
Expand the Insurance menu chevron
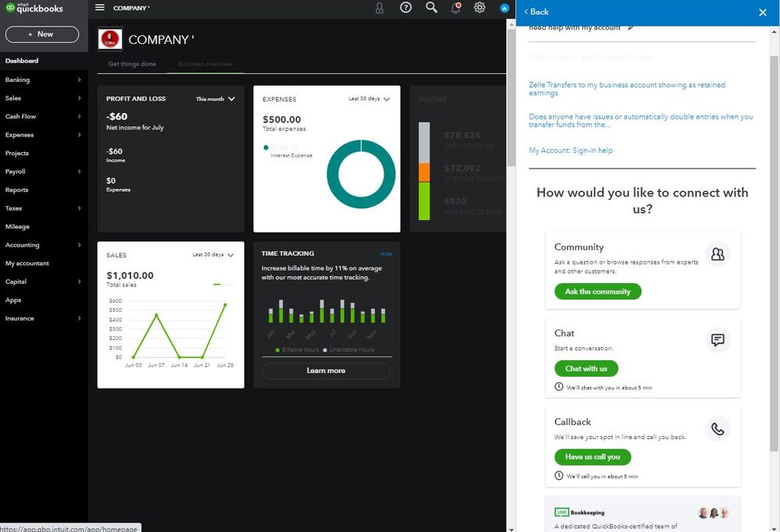click(x=79, y=318)
